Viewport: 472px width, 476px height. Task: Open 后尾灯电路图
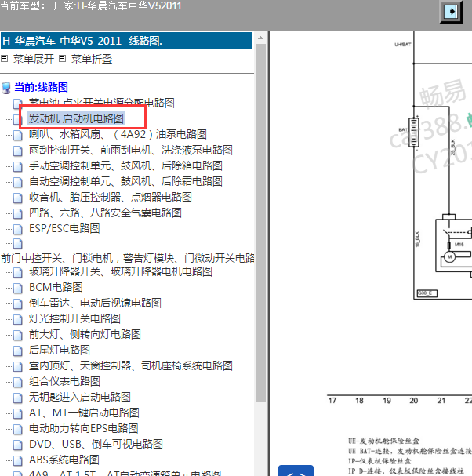59,351
